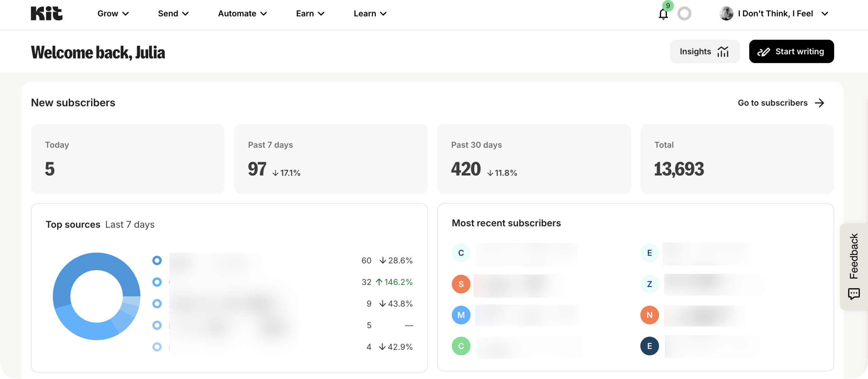Open the Send menu

coord(173,14)
